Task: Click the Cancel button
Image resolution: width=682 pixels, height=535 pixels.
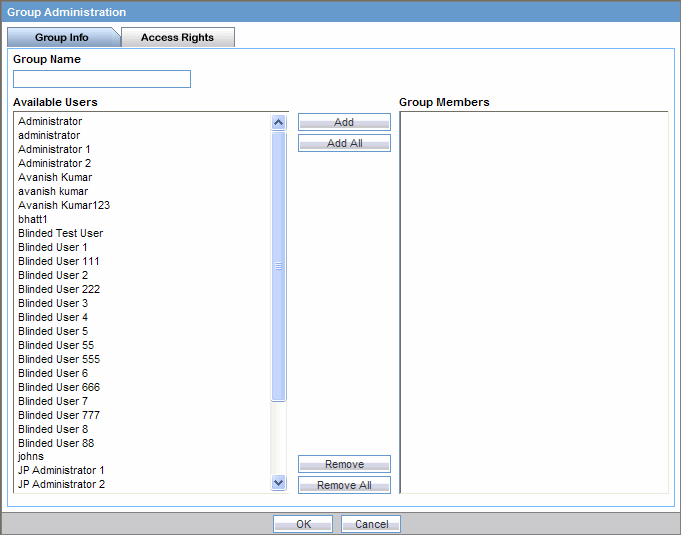Action: [x=371, y=524]
